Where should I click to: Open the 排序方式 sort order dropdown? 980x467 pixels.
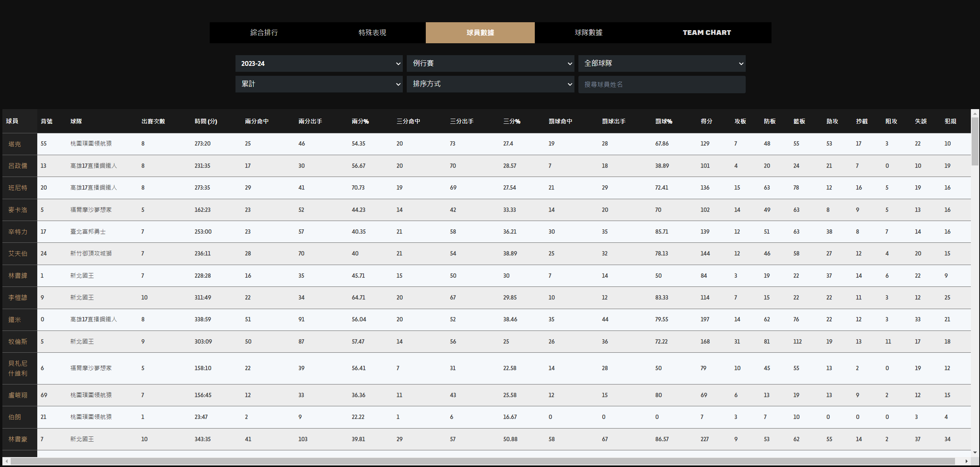point(490,84)
